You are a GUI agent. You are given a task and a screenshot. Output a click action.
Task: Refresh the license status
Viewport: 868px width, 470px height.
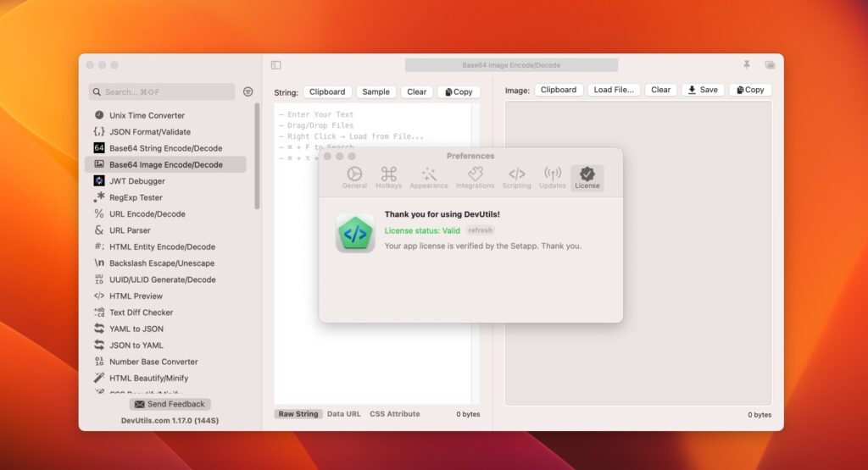click(480, 230)
